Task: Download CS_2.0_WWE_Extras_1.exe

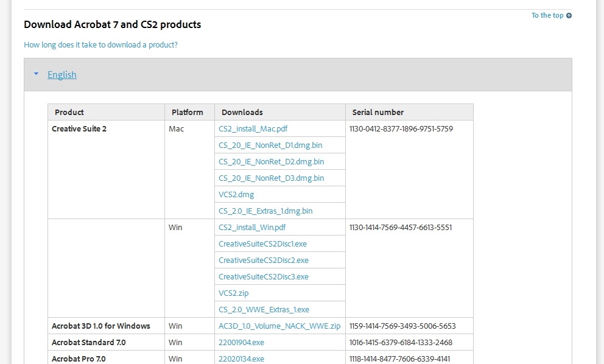Action: pyautogui.click(x=264, y=310)
